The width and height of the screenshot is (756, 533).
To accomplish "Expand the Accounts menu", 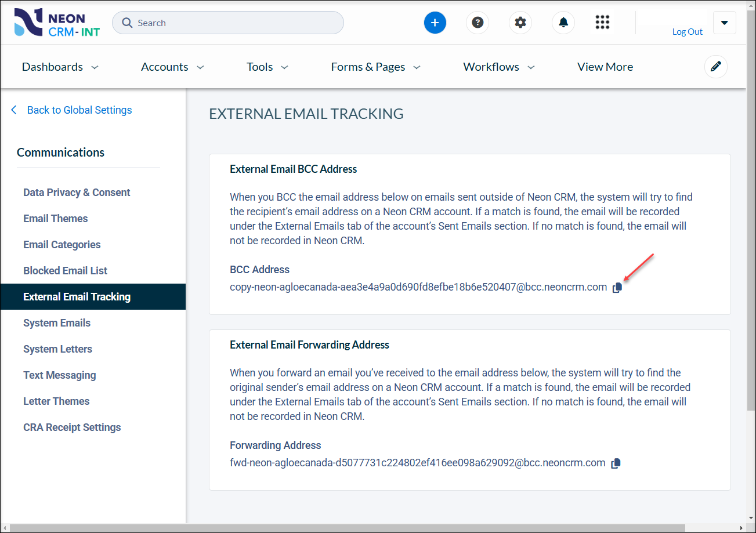I will pyautogui.click(x=172, y=67).
